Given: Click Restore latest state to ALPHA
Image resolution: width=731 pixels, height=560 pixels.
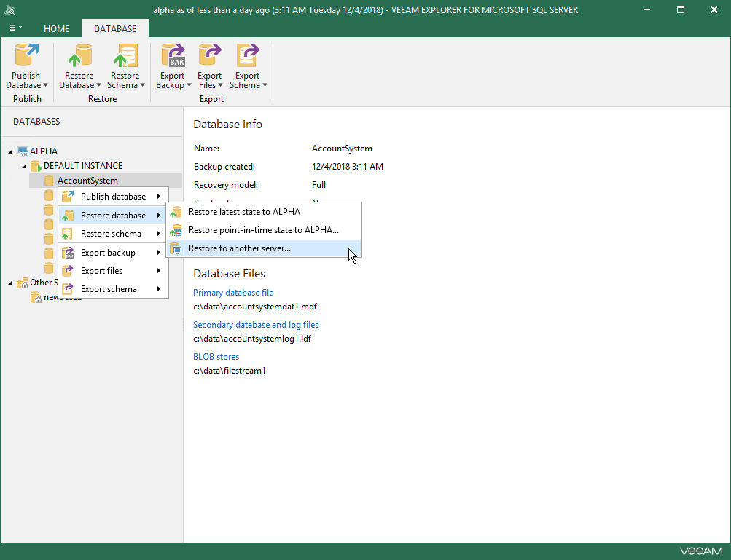Looking at the screenshot, I should point(264,211).
